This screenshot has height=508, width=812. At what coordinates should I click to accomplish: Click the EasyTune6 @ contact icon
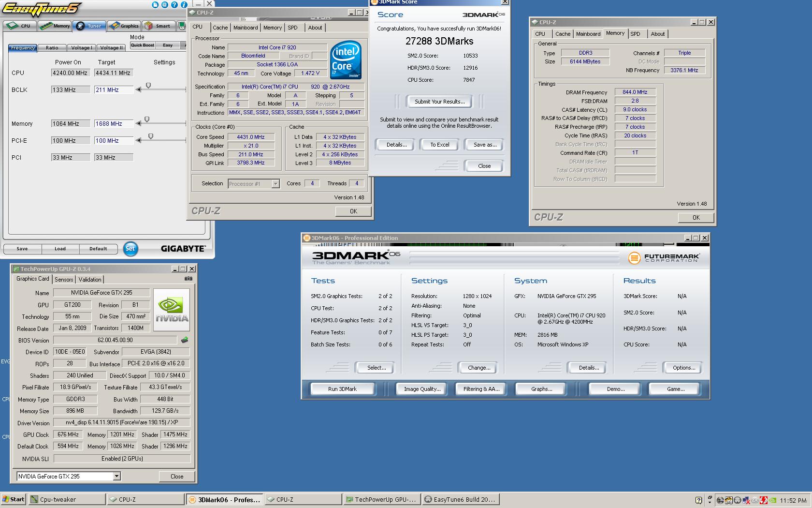coord(165,5)
